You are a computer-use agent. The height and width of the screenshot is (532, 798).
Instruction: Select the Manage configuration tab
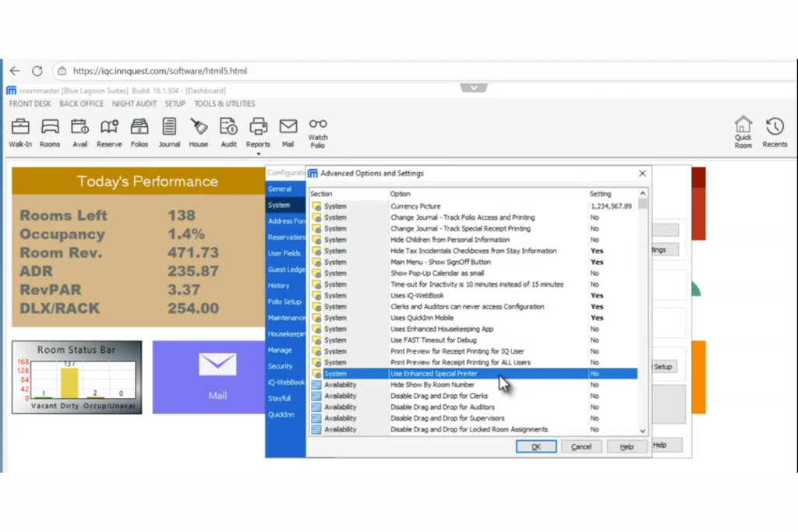point(285,350)
